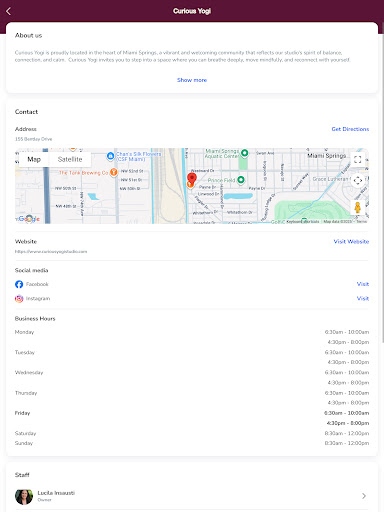This screenshot has width=384, height=512.
Task: Click the Facebook logo icon
Action: (x=19, y=284)
